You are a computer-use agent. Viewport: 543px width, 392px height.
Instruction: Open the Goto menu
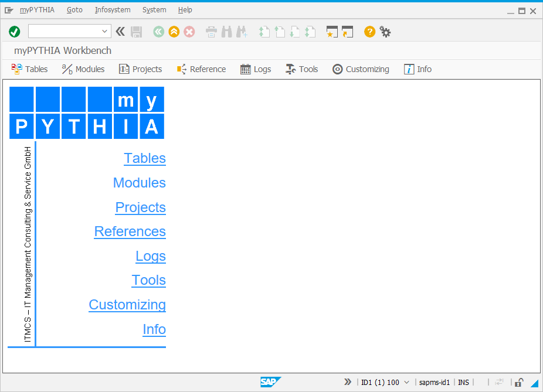tap(74, 10)
